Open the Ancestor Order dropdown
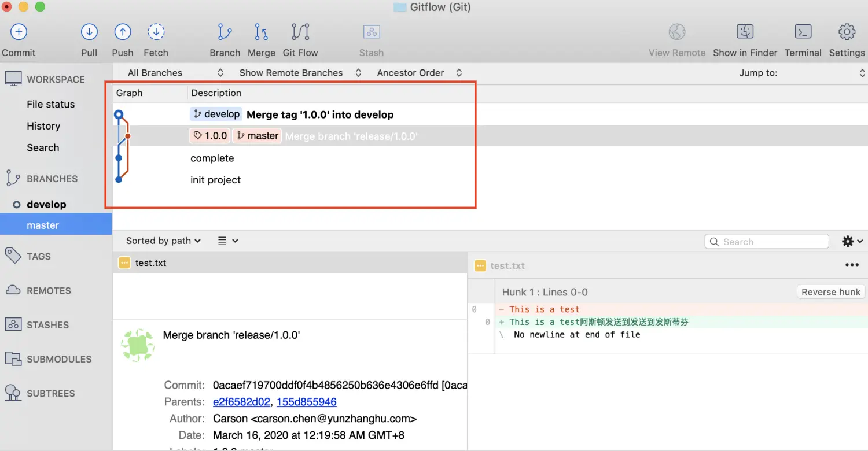Viewport: 868px width, 451px height. pos(419,73)
